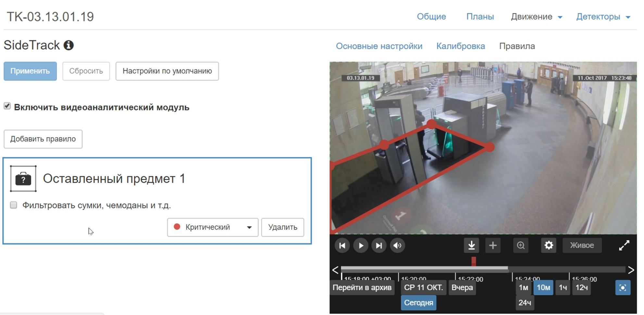
Task: Expand the Детекторы menu
Action: [x=603, y=17]
